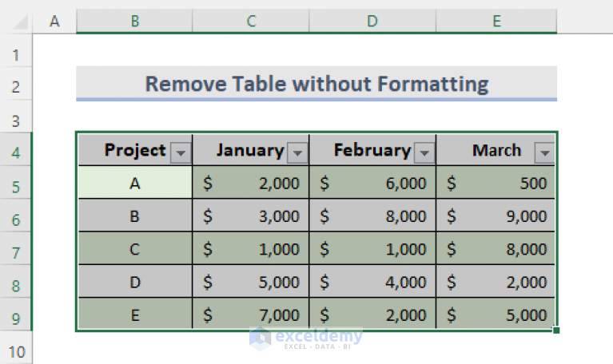
Task: Select January value 3,000 for Project B
Action: pos(251,216)
